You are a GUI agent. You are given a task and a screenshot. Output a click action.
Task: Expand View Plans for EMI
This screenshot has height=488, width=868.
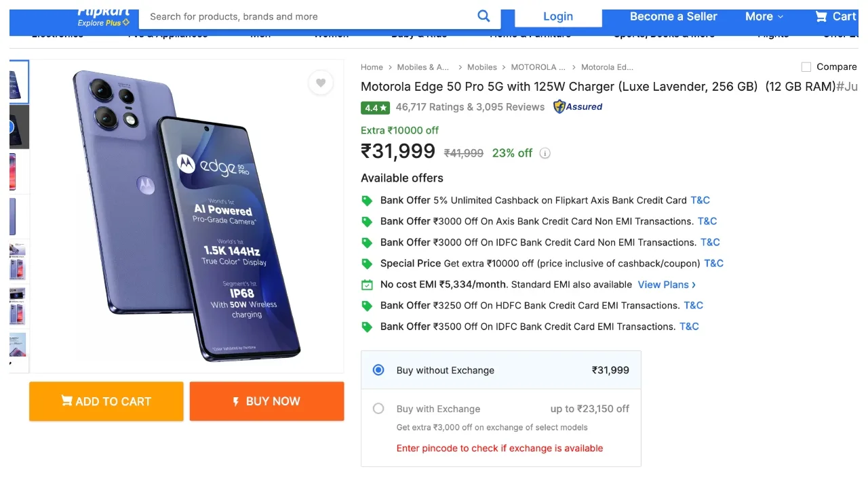coord(666,285)
